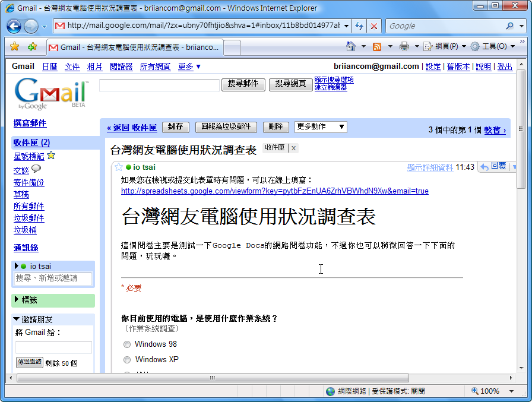Open 通訊錄 contacts

[x=26, y=248]
